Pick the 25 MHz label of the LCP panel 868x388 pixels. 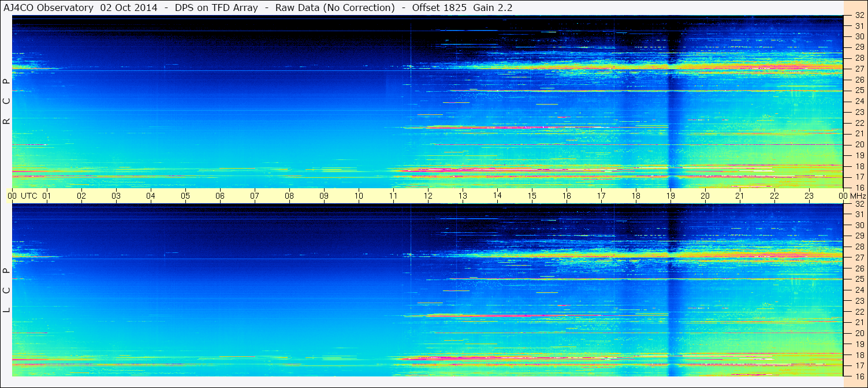[859, 279]
